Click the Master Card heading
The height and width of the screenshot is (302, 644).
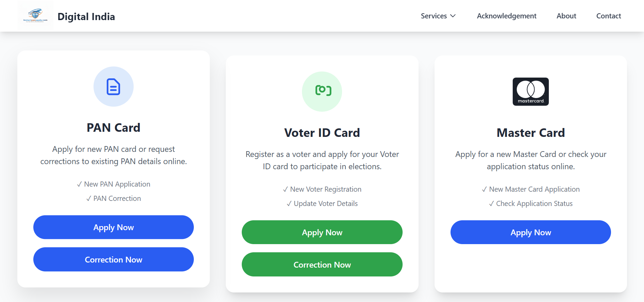530,133
